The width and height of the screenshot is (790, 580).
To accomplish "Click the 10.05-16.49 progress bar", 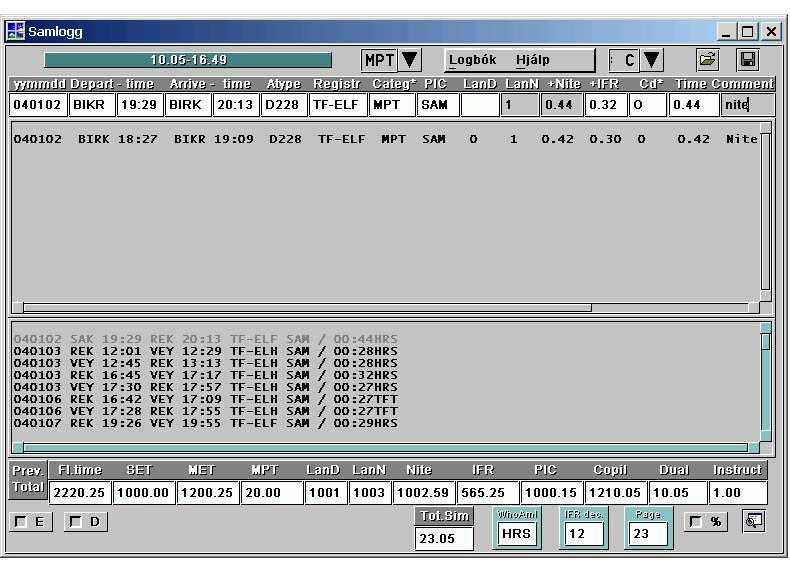I will click(188, 60).
